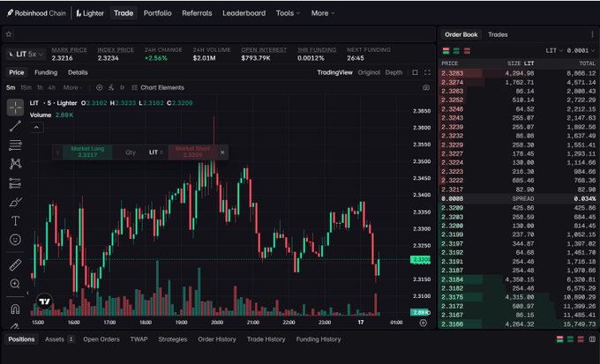Open the indicators fx icon
The width and height of the screenshot is (600, 364).
coord(111,87)
